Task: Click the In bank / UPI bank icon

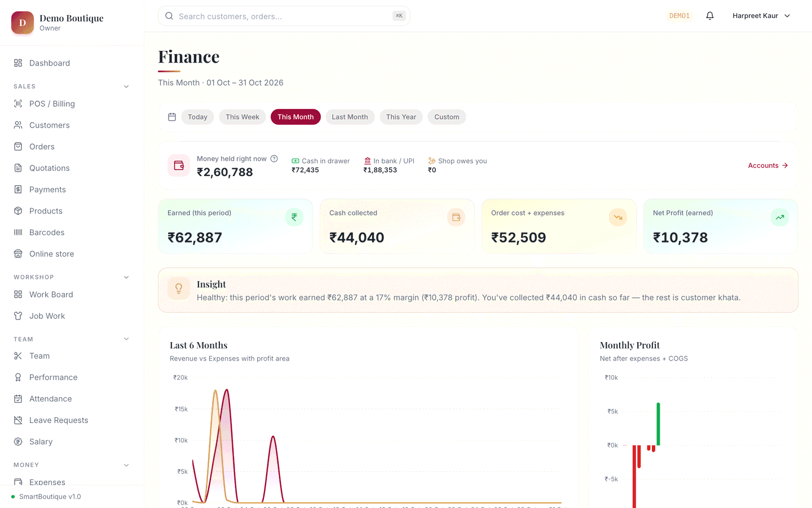Action: (368, 161)
